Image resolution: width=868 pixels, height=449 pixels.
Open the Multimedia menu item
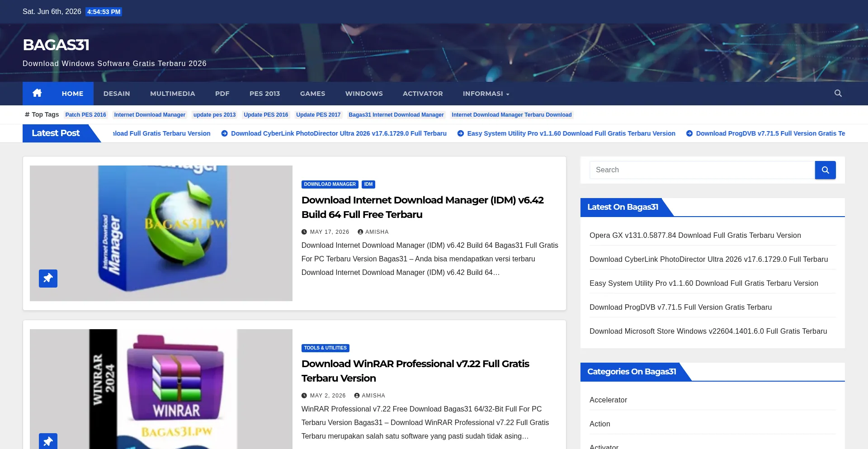tap(173, 94)
